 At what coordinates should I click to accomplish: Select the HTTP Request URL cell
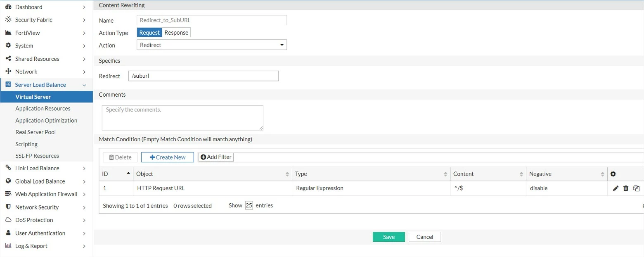point(213,188)
